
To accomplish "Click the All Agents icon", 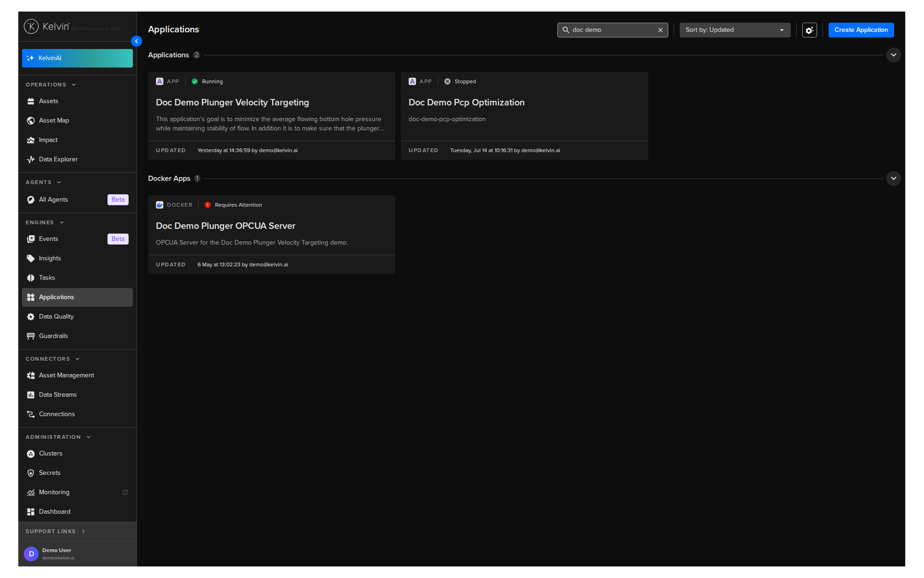I will pos(31,200).
